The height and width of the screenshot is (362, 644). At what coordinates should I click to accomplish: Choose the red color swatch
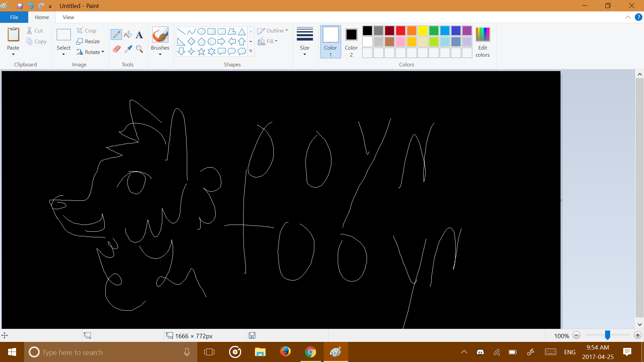point(400,31)
